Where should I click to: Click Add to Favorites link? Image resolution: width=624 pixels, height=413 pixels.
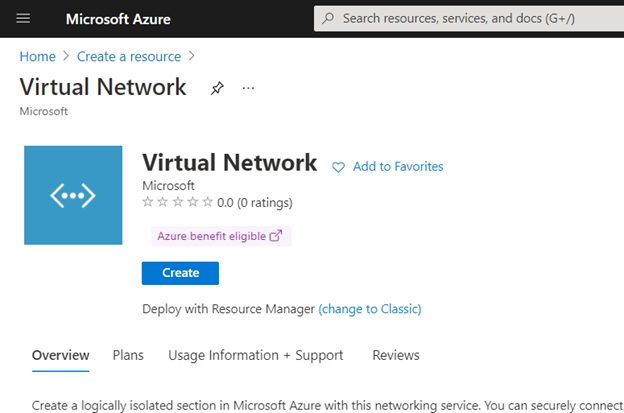point(398,166)
